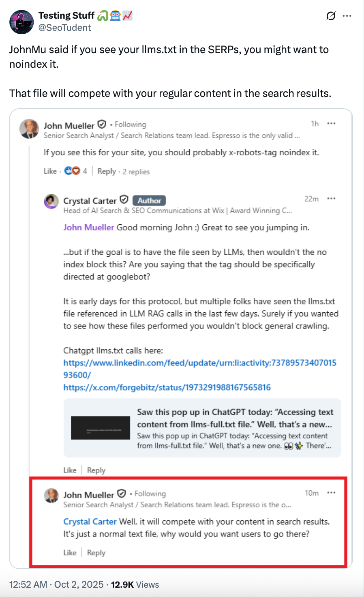This screenshot has width=364, height=597.
Task: Click the Grok icon beside tweet options
Action: point(331,16)
